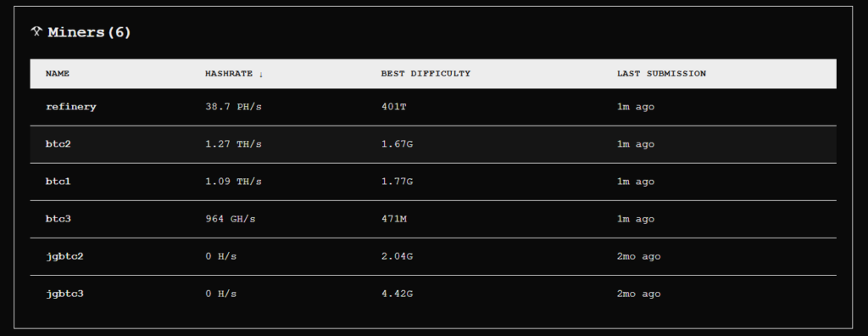Image resolution: width=868 pixels, height=336 pixels.
Task: Click the 401T best difficulty value
Action: [393, 107]
